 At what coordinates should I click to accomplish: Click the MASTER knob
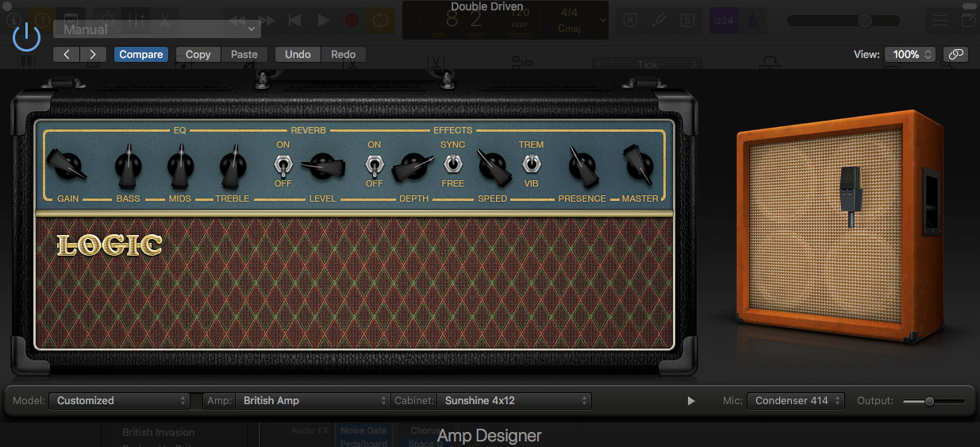[639, 164]
